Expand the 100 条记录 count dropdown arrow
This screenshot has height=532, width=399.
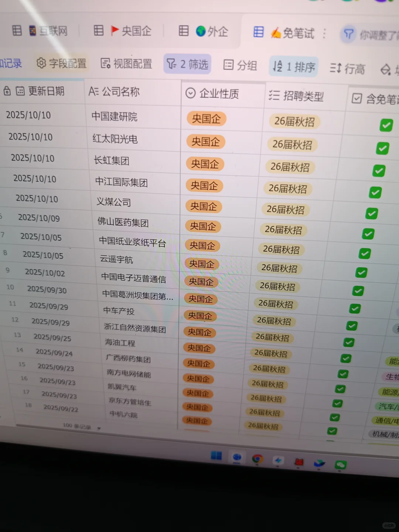point(99,428)
